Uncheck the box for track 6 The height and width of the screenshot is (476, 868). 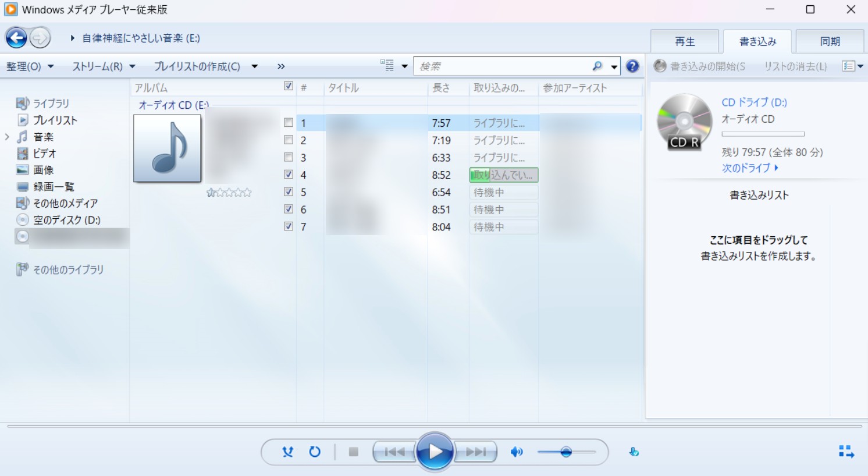click(289, 208)
